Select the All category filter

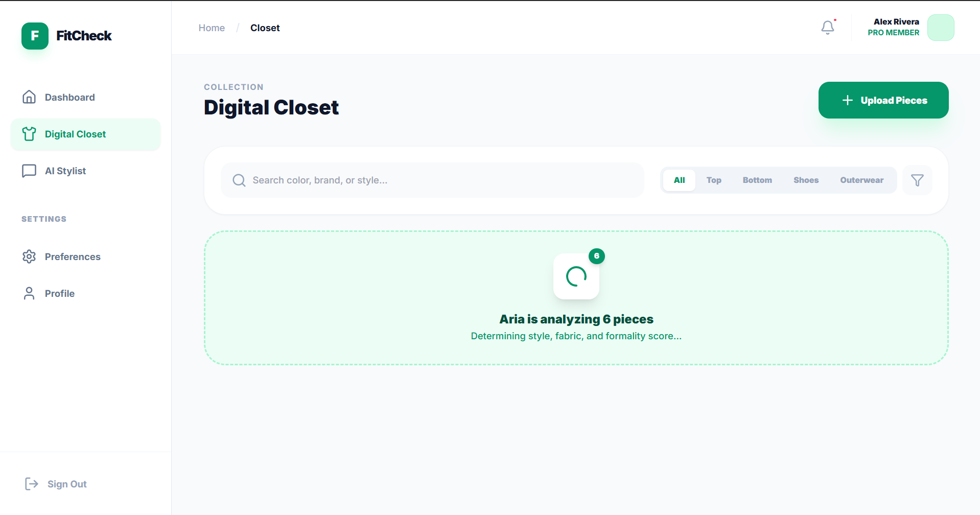pyautogui.click(x=679, y=180)
